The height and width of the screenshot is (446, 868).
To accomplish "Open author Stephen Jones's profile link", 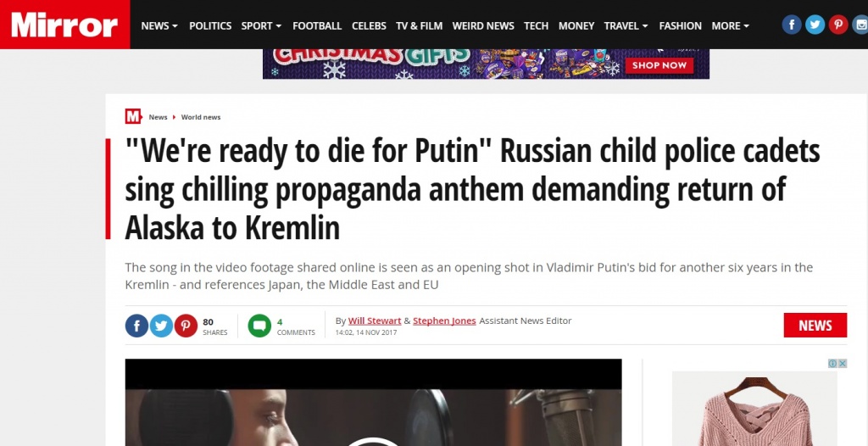I will 444,321.
